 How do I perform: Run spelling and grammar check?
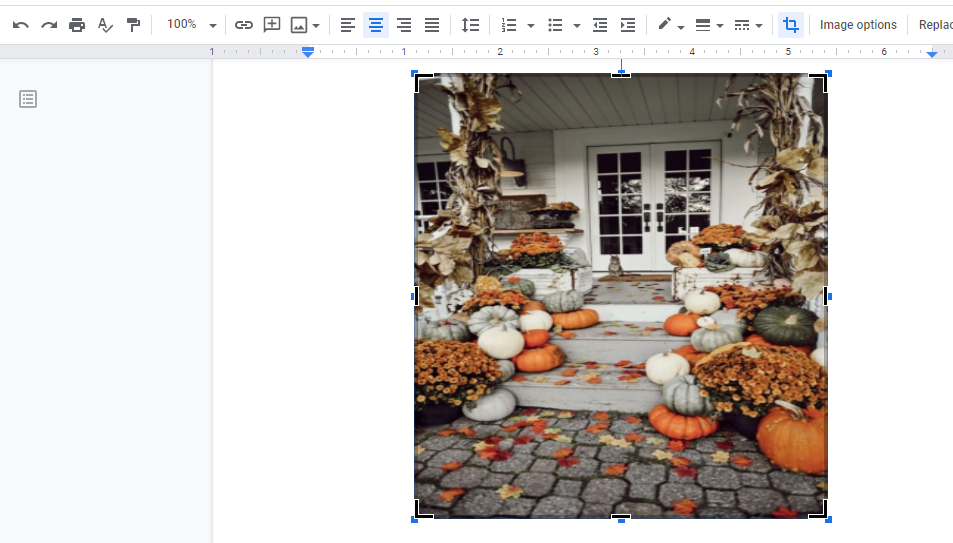(x=105, y=25)
